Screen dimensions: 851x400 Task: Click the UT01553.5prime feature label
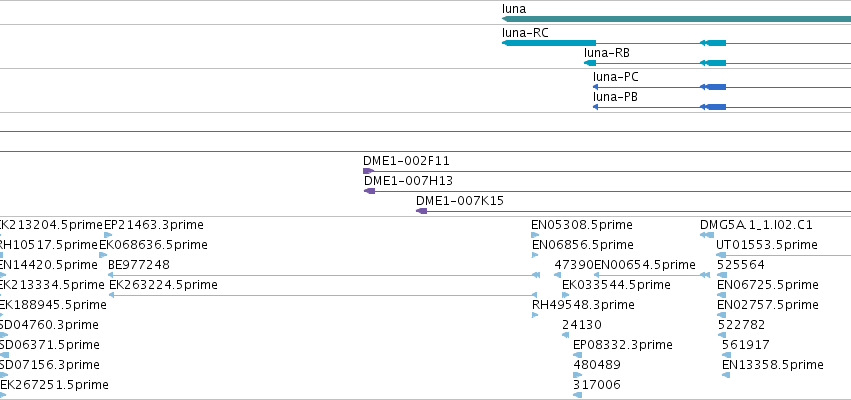click(x=767, y=245)
